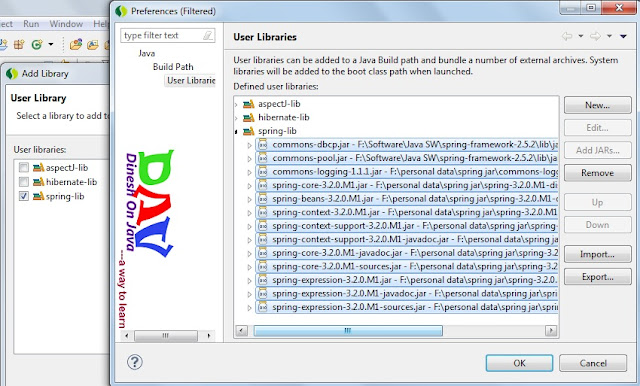Check the hibernate-lib checkbox in Add Library
The image size is (640, 386).
(x=24, y=182)
